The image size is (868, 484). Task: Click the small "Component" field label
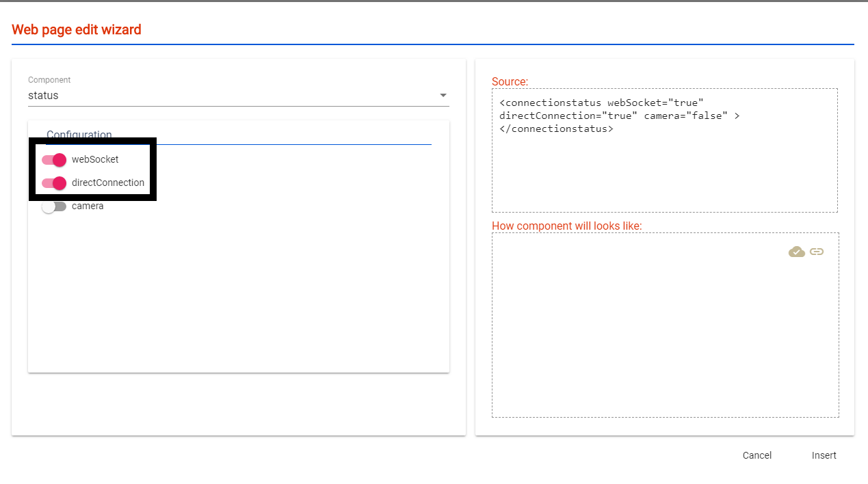click(49, 80)
